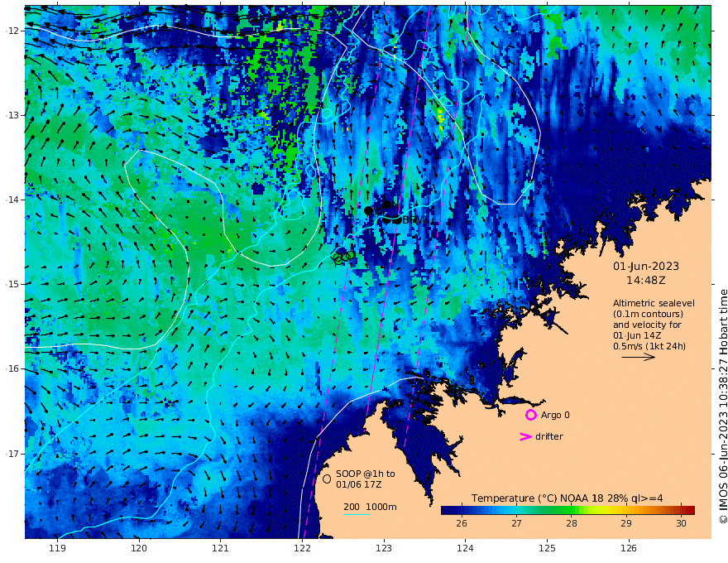Click the latitude axis label -14
The height and width of the screenshot is (563, 728).
(x=12, y=200)
